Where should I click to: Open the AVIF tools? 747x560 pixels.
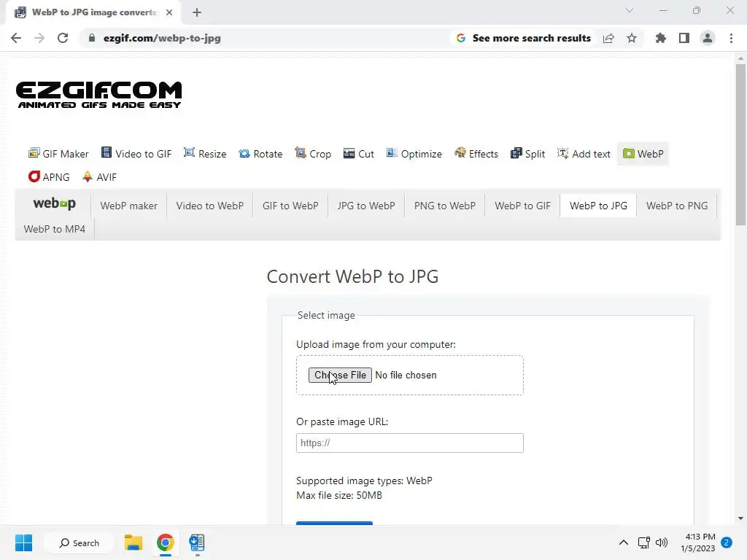[99, 177]
